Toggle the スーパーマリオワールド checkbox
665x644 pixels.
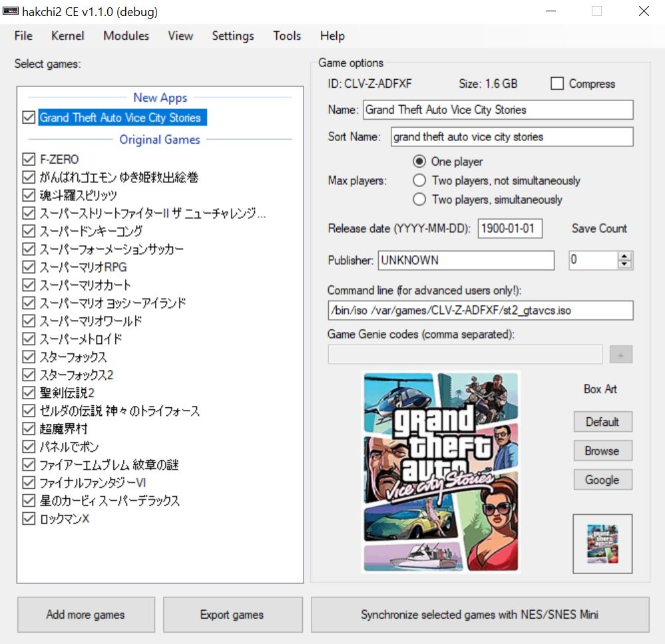coord(29,321)
